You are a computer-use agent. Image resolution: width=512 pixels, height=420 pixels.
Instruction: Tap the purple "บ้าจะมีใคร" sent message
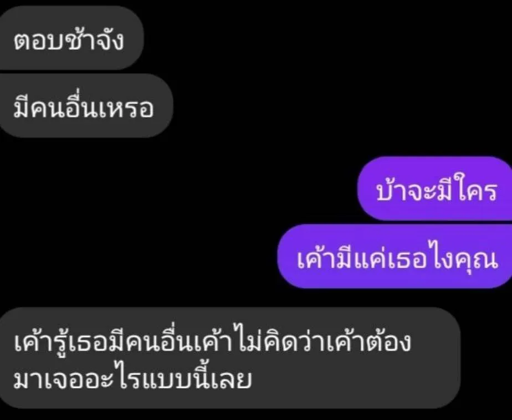435,188
